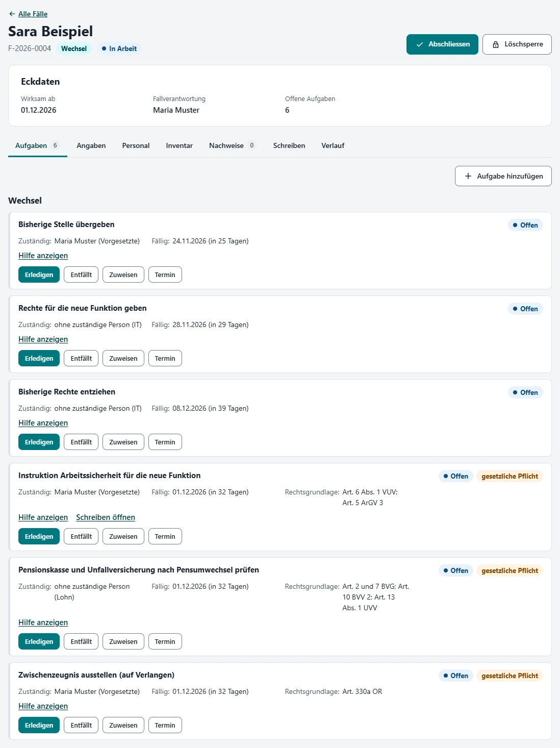Click Zuweisen for Rechte für die neue Funktion geben

click(x=123, y=358)
